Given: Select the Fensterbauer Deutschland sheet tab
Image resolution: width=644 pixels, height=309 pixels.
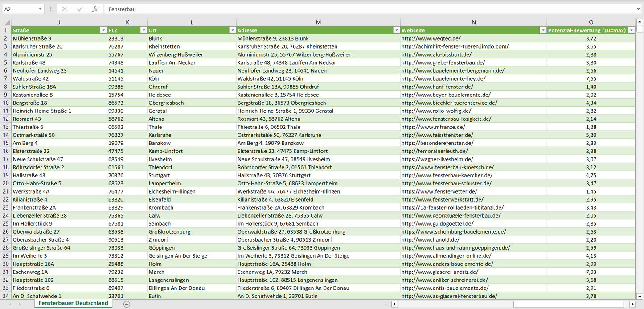Looking at the screenshot, I should pyautogui.click(x=74, y=303).
